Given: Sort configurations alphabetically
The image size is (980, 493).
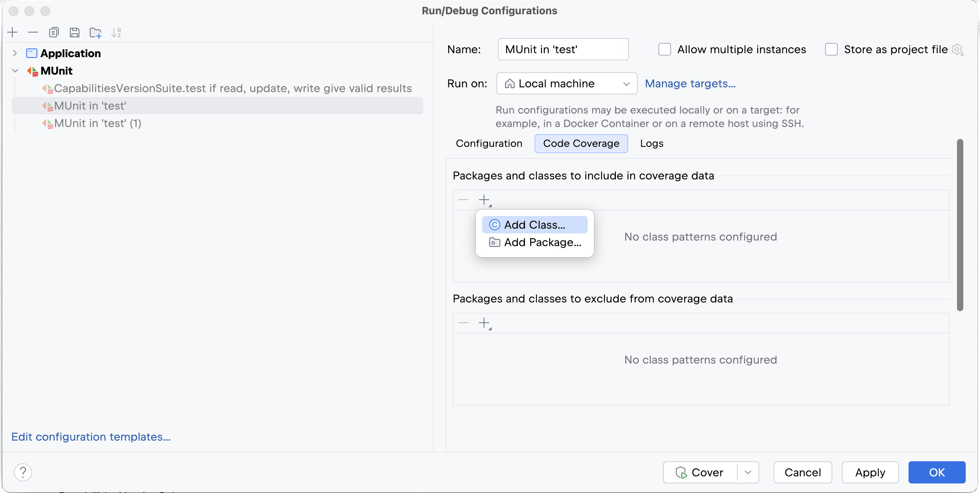Looking at the screenshot, I should click(x=116, y=32).
